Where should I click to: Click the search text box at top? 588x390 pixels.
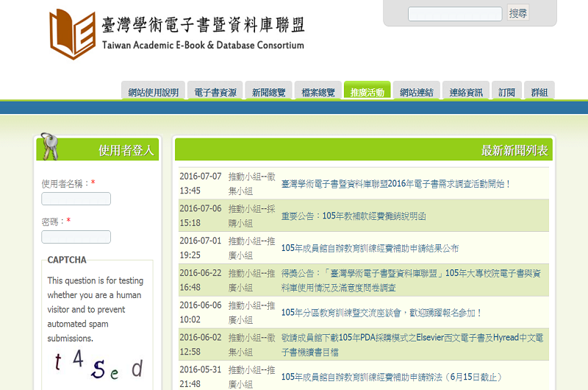[455, 14]
